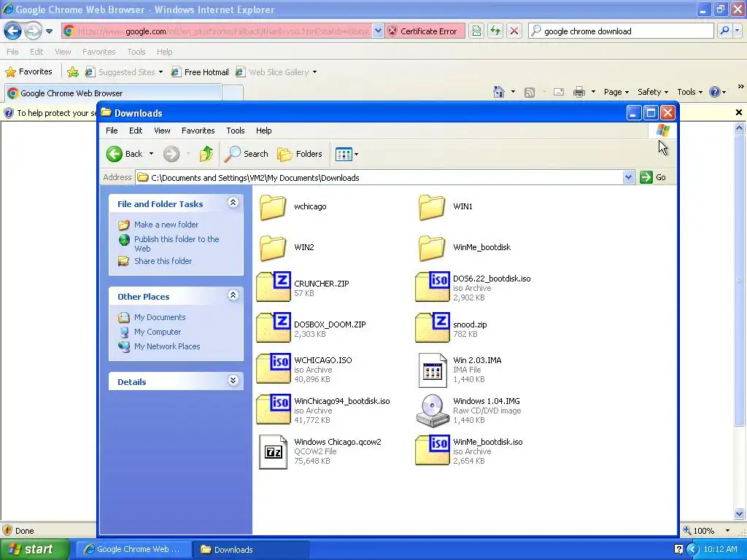
Task: Select the DOSBOX_DOOM.ZIP archive icon
Action: pyautogui.click(x=274, y=327)
